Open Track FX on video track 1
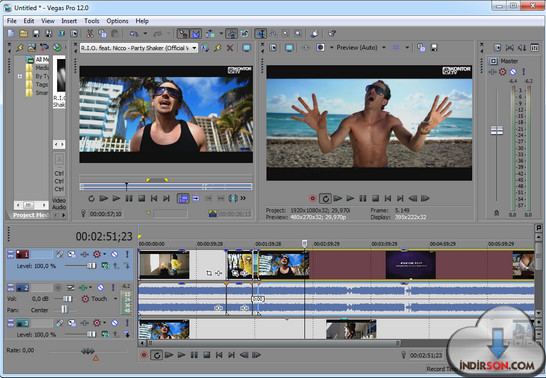This screenshot has height=378, width=546. pyautogui.click(x=85, y=254)
